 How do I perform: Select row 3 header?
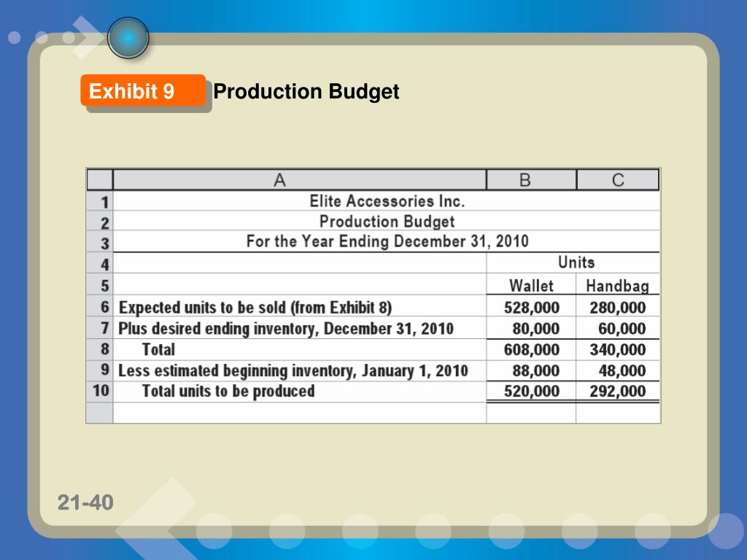coord(99,242)
